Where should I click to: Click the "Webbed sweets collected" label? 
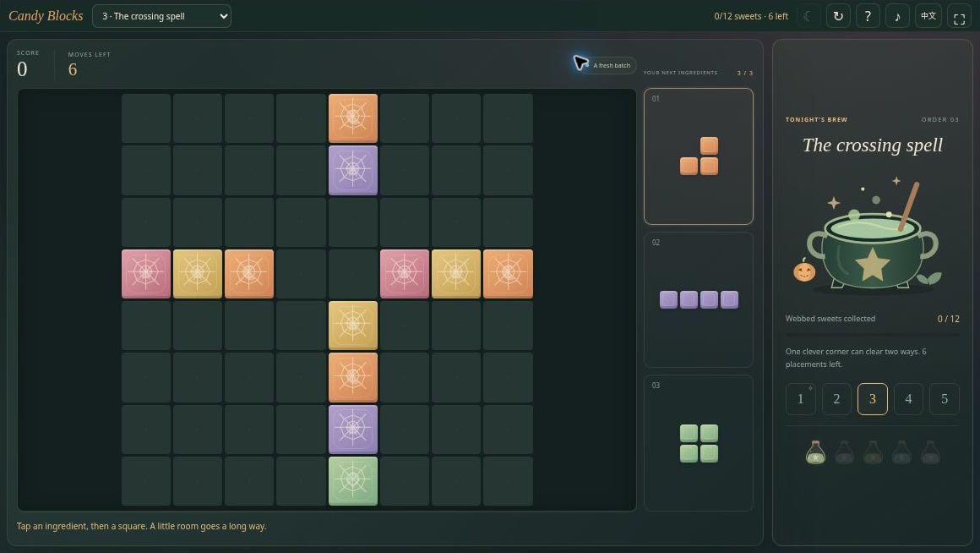coord(830,319)
